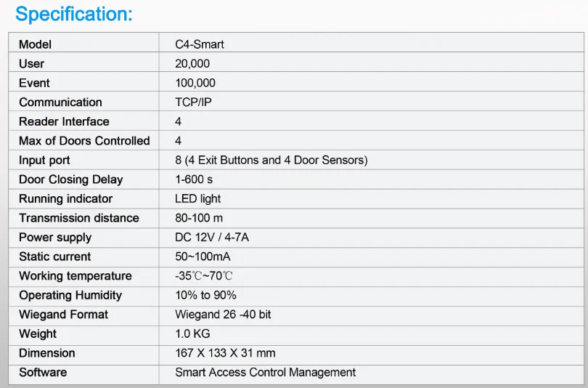
Task: Click the Working temperature label
Action: click(x=75, y=276)
